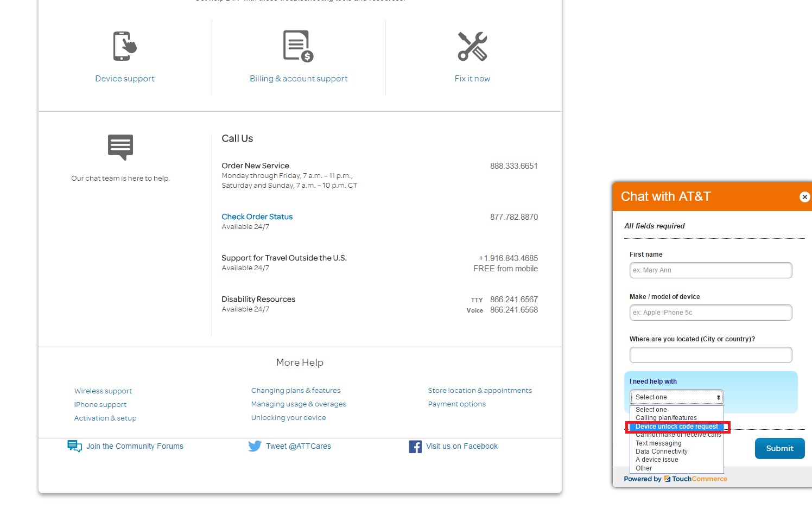812x509 pixels.
Task: Pick 'Data Connectivity' in the dropdown list
Action: [x=661, y=451]
